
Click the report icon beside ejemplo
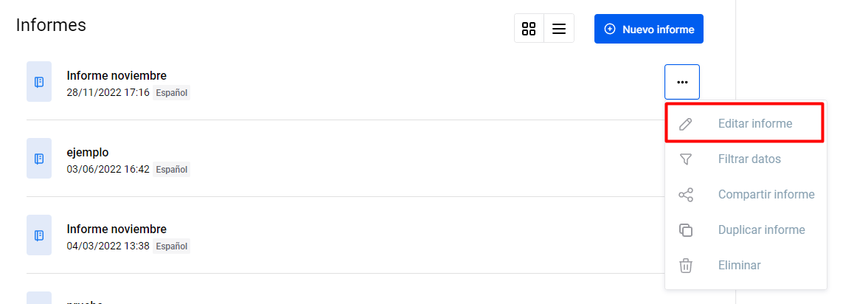click(39, 159)
